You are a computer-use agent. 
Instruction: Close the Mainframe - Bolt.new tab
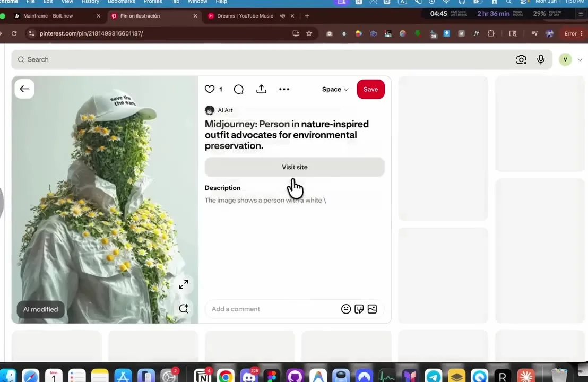point(98,16)
